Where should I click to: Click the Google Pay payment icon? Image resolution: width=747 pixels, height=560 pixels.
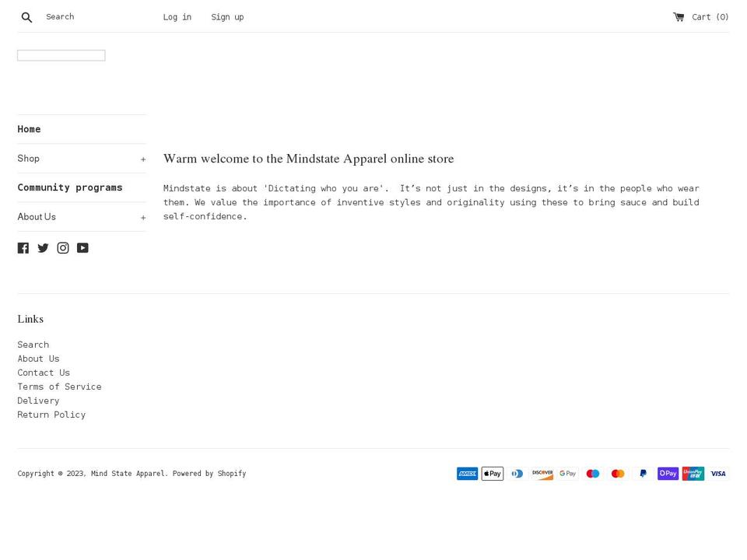pos(568,474)
